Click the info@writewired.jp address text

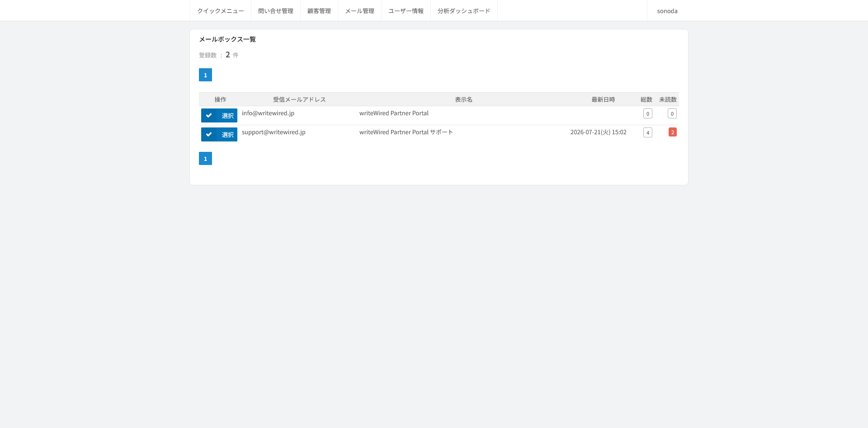[x=268, y=113]
